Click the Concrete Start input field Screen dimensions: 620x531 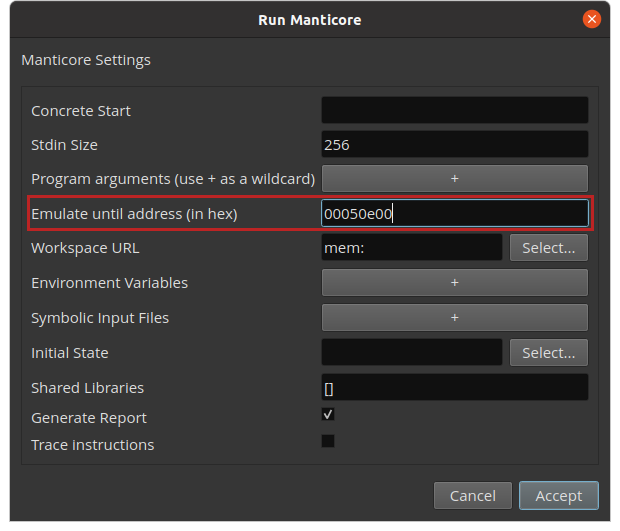tap(454, 110)
